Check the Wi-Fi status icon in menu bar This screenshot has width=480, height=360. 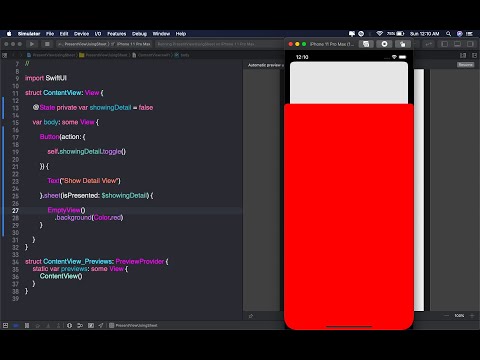click(x=379, y=34)
